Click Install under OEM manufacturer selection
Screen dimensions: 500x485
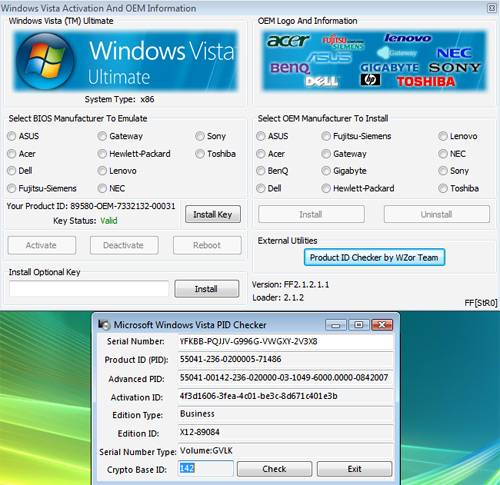pyautogui.click(x=311, y=214)
